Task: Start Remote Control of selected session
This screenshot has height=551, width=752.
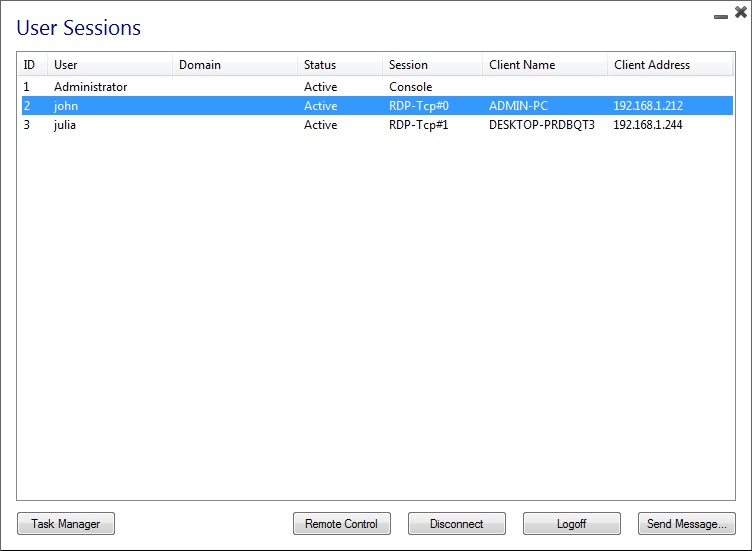Action: (341, 523)
